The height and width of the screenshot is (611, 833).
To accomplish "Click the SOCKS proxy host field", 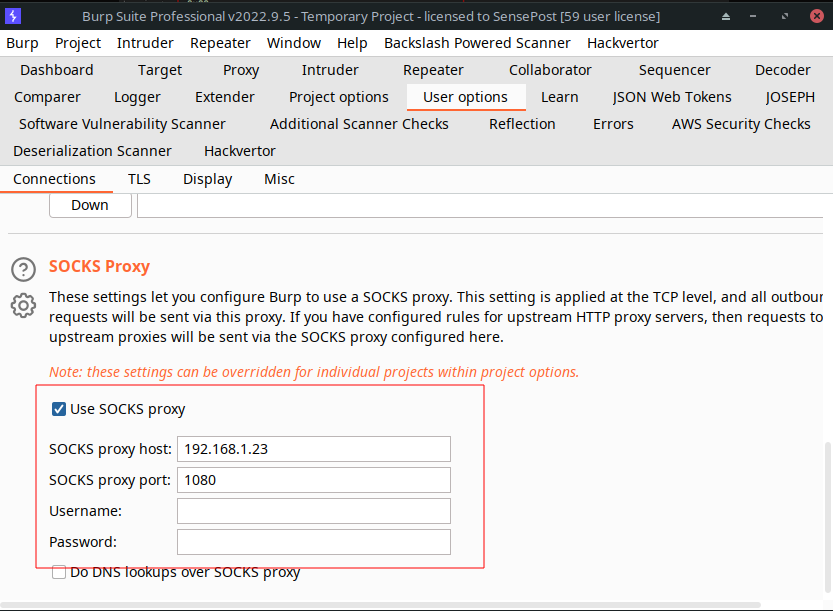I will 313,449.
